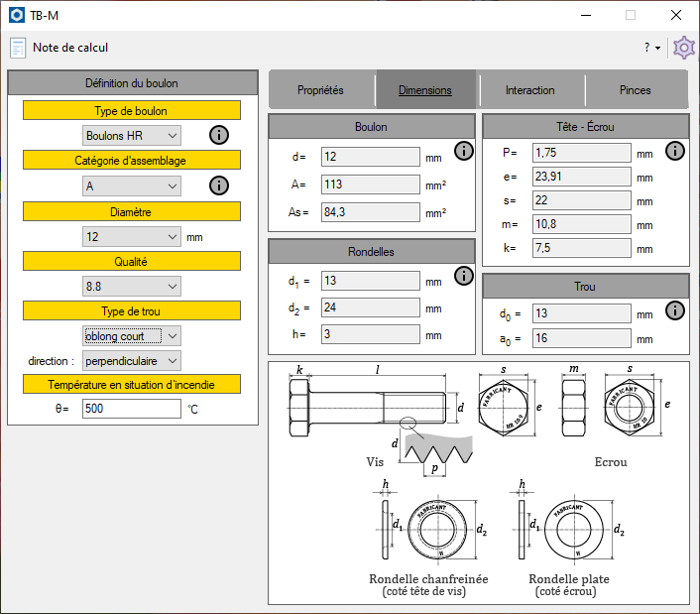This screenshot has height=614, width=700.
Task: Click the e= 23,91 field
Action: point(581,177)
